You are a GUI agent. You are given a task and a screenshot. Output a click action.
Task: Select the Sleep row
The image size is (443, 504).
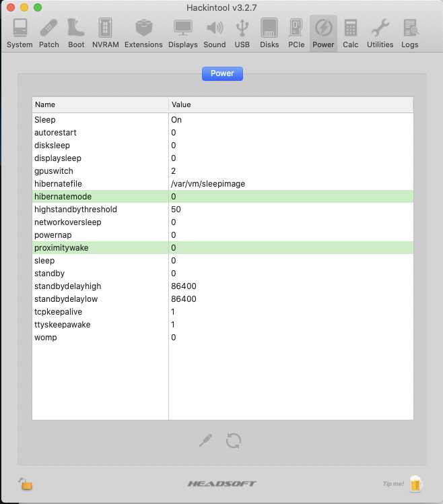point(223,119)
